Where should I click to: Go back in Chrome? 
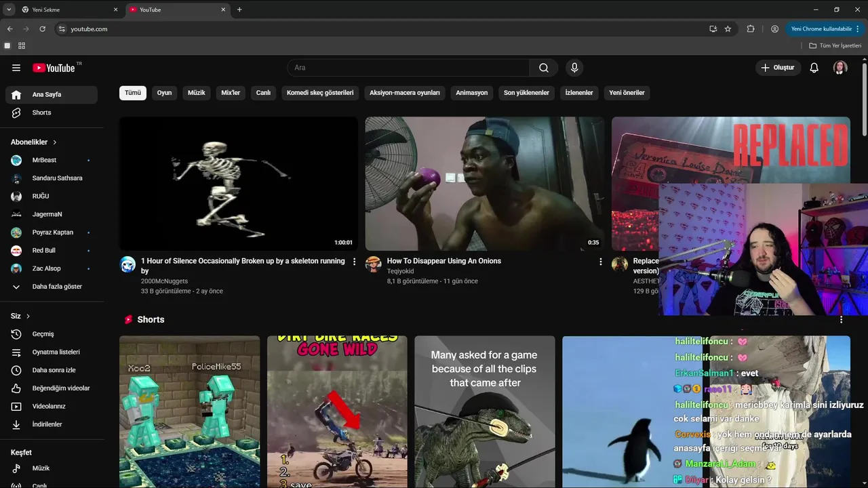pyautogui.click(x=9, y=29)
